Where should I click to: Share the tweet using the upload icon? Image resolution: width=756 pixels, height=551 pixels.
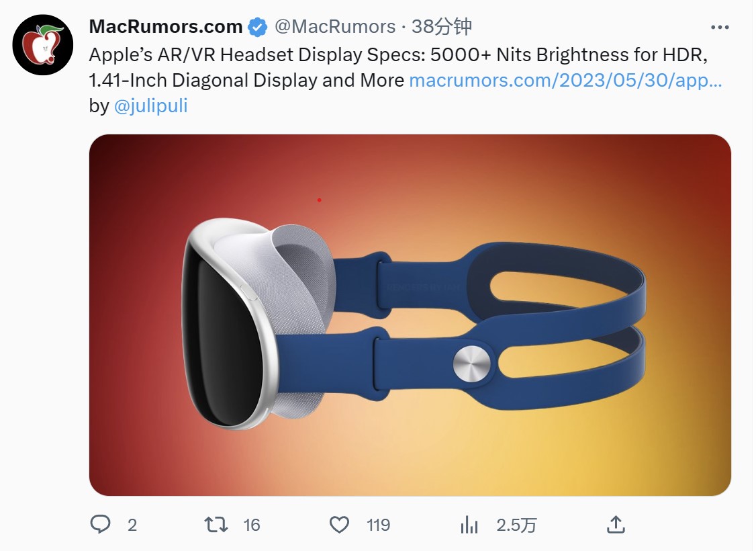pos(616,524)
